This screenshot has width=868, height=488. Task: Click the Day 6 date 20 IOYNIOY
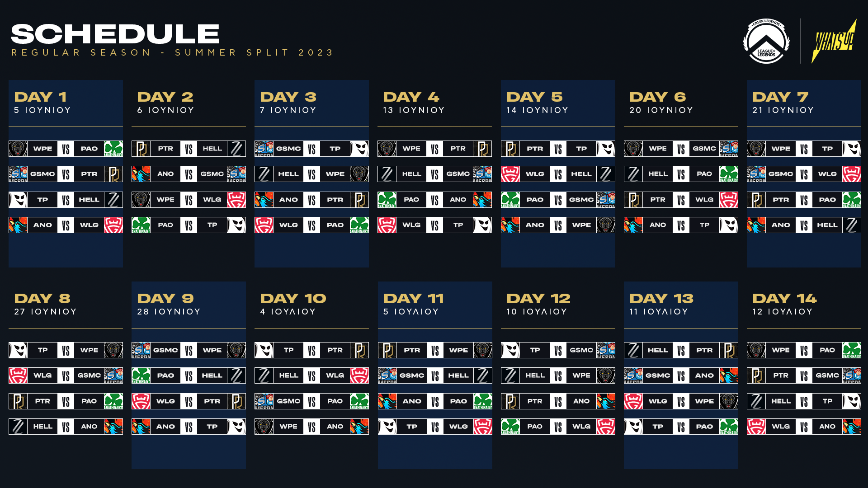(661, 110)
